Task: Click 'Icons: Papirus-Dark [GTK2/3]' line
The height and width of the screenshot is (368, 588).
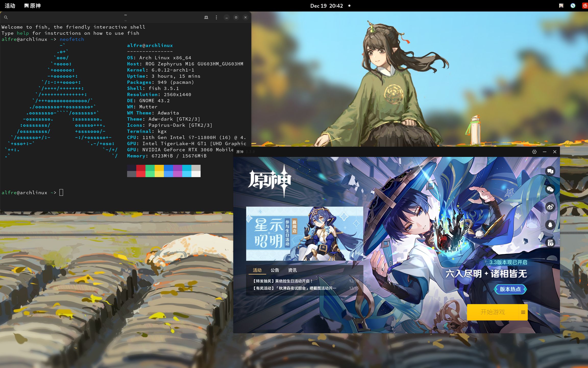Action: click(x=170, y=125)
